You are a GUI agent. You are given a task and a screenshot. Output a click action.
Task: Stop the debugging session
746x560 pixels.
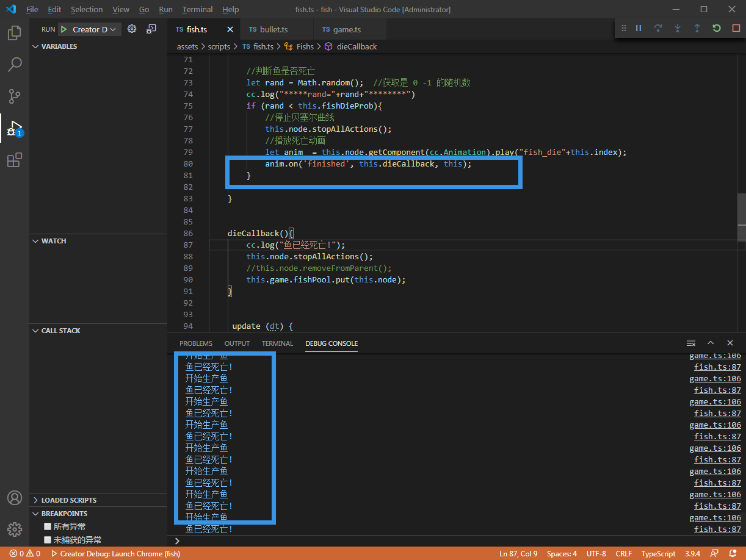point(736,28)
